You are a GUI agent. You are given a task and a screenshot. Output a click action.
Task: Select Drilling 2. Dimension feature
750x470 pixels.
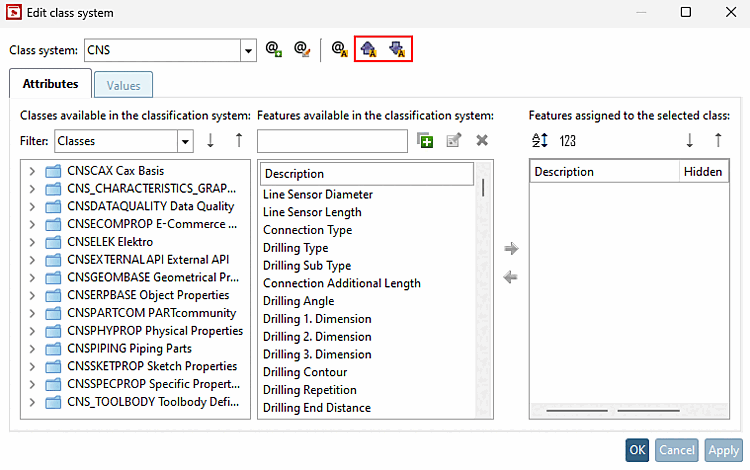[x=317, y=337]
